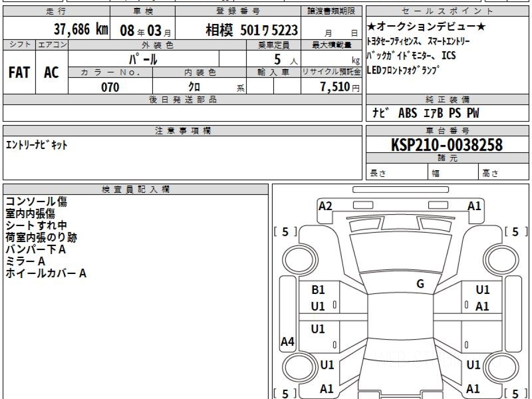This screenshot has height=399, width=532.
Task: Click the recycle deposit 7,510 yen value
Action: [335, 87]
